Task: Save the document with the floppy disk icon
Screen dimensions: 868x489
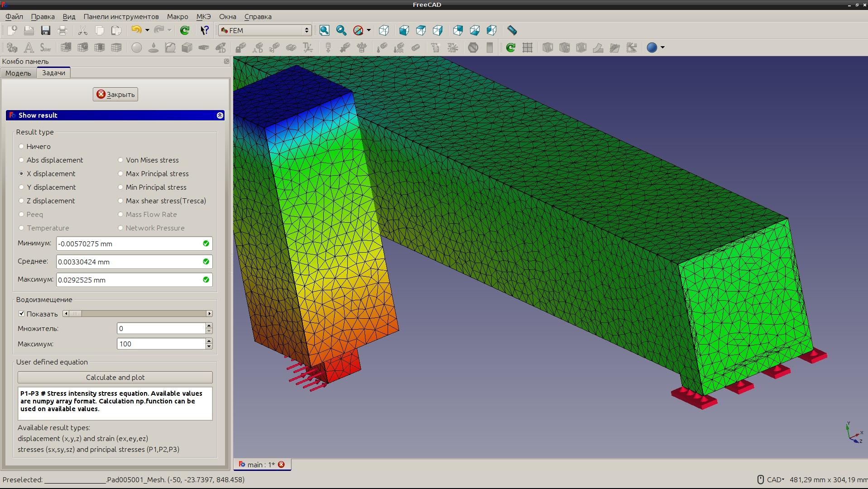Action: [46, 30]
